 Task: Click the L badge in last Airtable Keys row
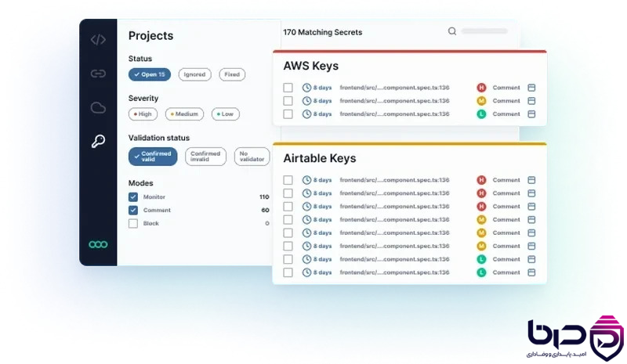[481, 272]
